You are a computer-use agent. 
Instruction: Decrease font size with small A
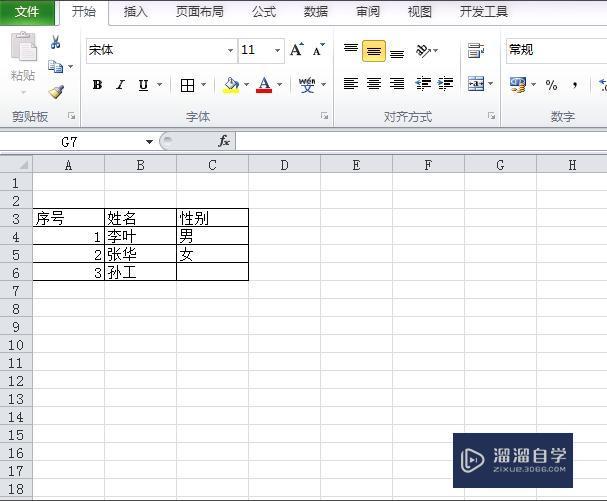pos(319,50)
